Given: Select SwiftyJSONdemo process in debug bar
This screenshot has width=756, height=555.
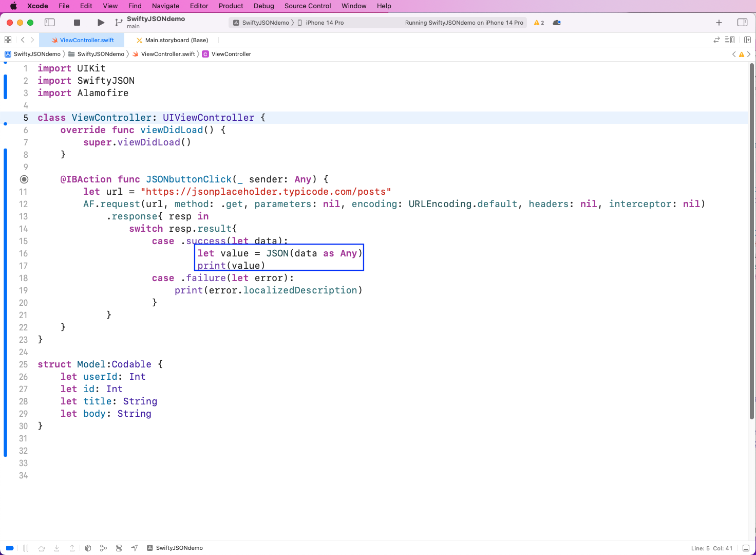Looking at the screenshot, I should [x=175, y=548].
